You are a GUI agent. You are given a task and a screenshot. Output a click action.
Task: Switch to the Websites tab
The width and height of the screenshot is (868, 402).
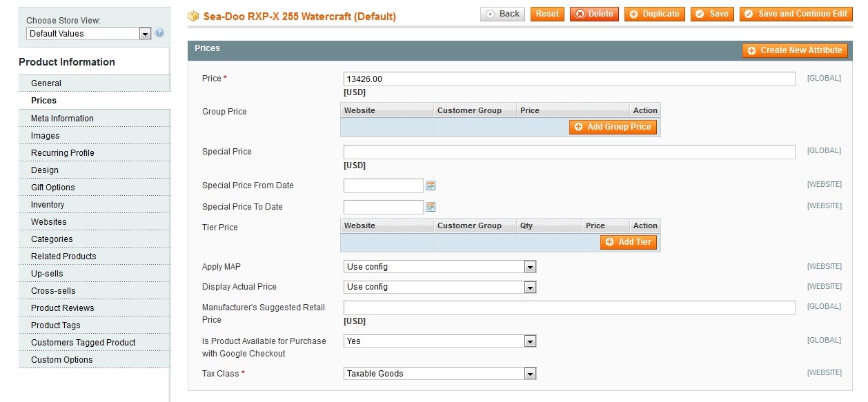pos(95,222)
